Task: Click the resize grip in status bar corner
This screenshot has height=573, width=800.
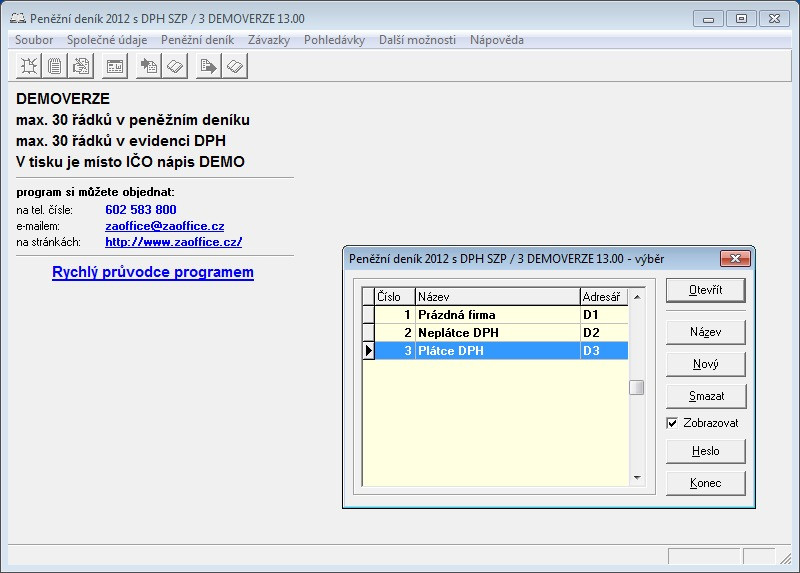Action: pos(785,557)
